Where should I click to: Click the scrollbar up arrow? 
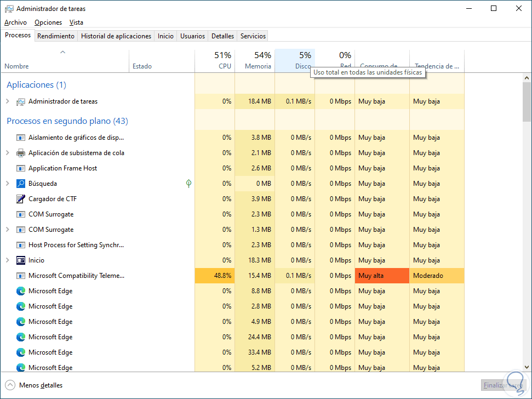tap(527, 78)
